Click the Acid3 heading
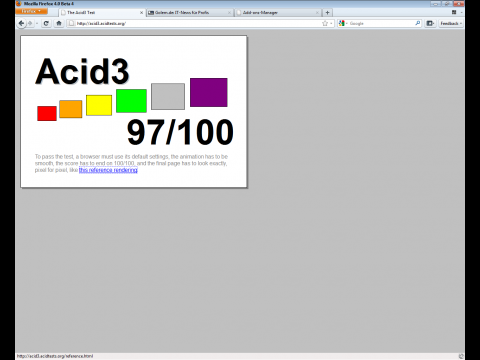The height and width of the screenshot is (360, 480). (x=82, y=71)
